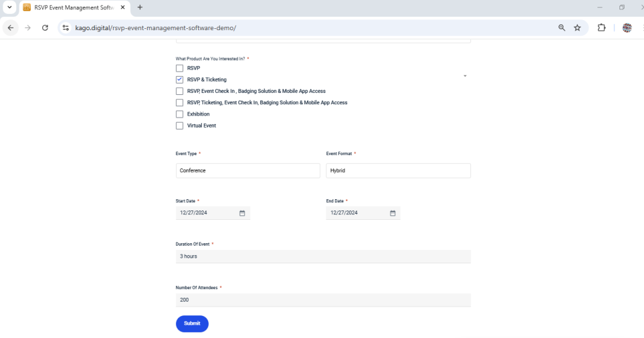Viewport: 644px width, 338px height.
Task: Open a new browser tab
Action: 140,8
